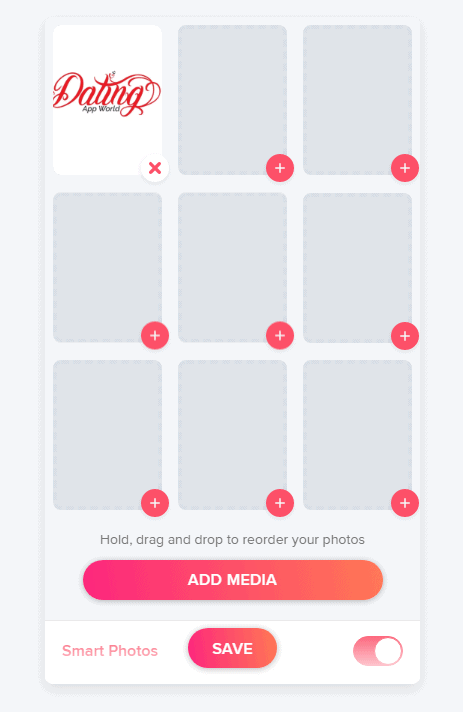Click plus icon on top-middle photo slot

tap(280, 168)
